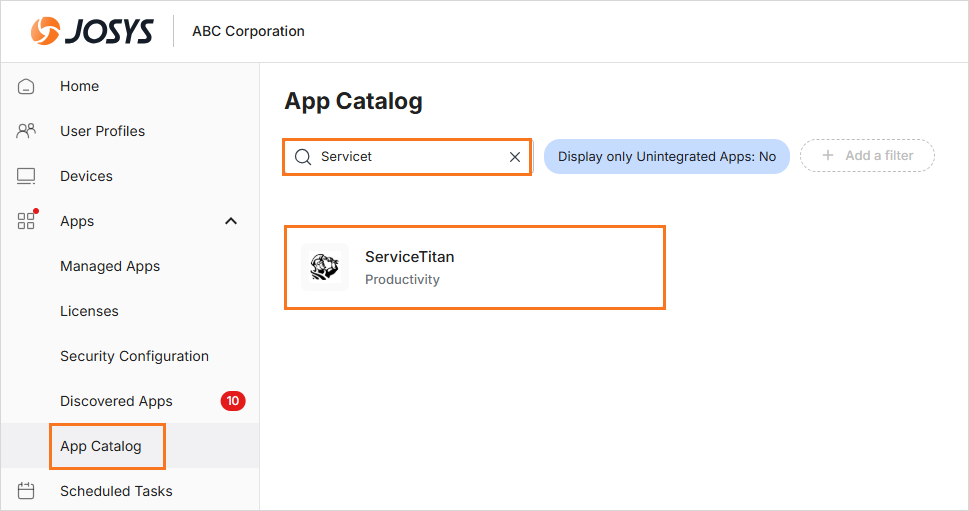This screenshot has width=969, height=511.
Task: Click the App Catalog search field
Action: (x=407, y=157)
